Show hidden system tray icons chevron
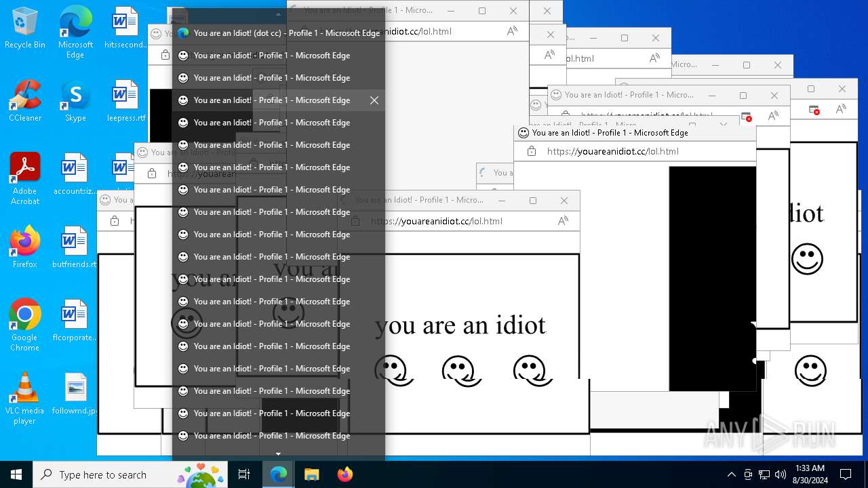868x488 pixels. [731, 474]
